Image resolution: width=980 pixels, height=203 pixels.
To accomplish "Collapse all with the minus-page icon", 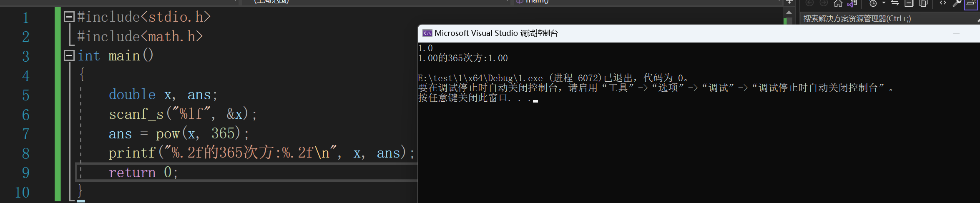I will coord(909,3).
